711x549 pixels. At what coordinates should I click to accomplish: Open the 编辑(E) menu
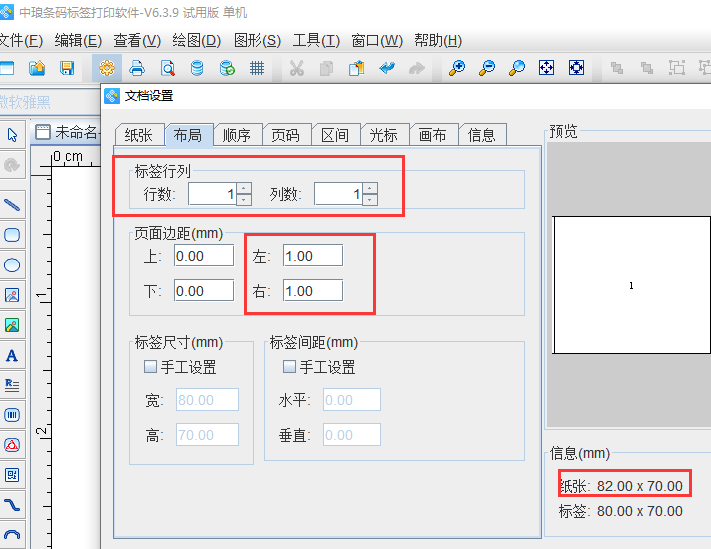(78, 41)
